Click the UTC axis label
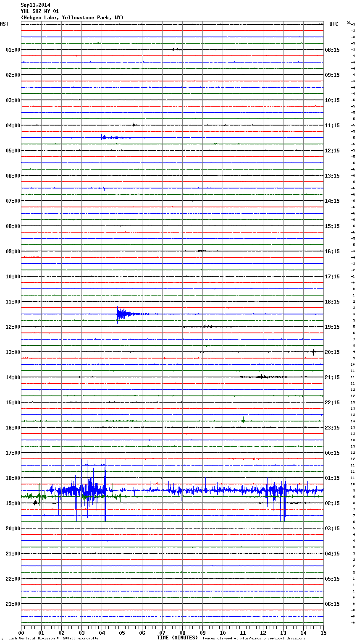The height and width of the screenshot is (644, 357). [x=333, y=24]
